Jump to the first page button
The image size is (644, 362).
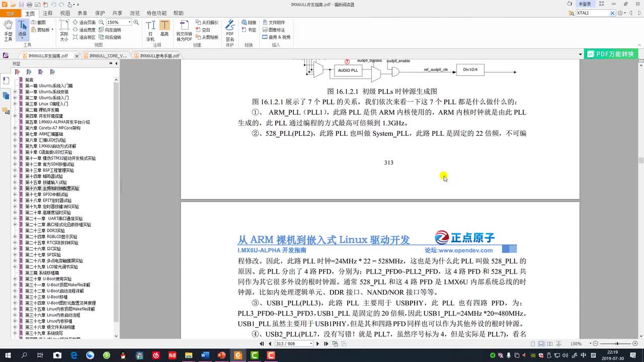click(262, 344)
